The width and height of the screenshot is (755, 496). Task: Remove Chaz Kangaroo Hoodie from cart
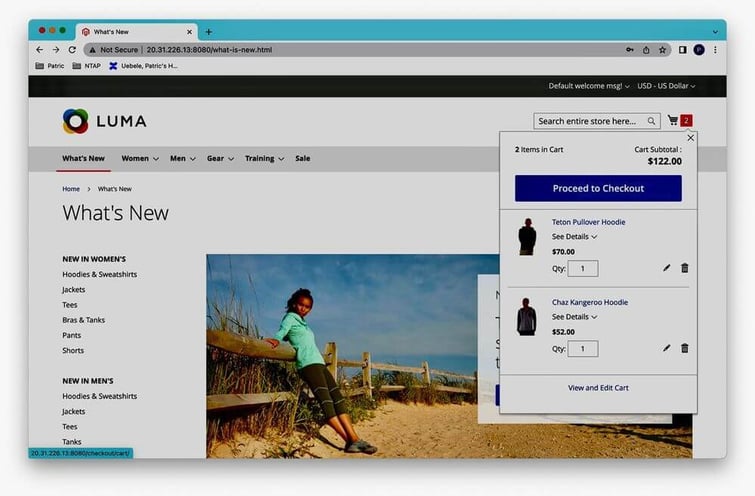click(x=685, y=348)
